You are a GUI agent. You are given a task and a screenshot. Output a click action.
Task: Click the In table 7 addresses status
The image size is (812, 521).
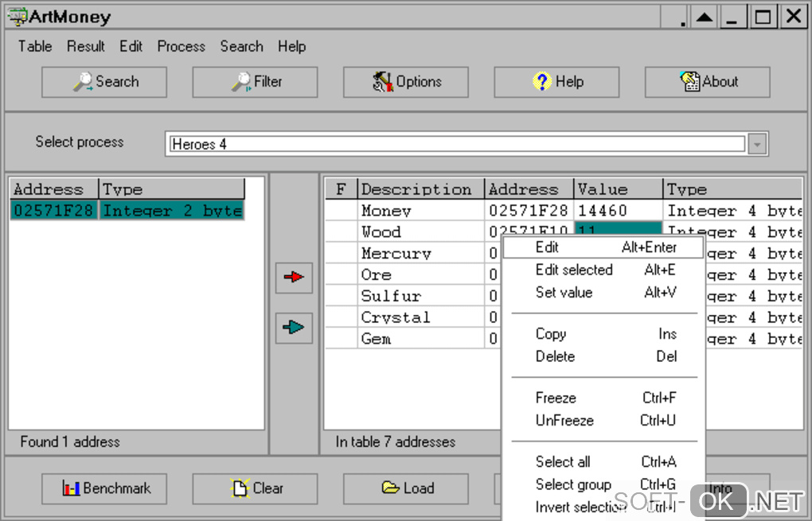point(395,441)
